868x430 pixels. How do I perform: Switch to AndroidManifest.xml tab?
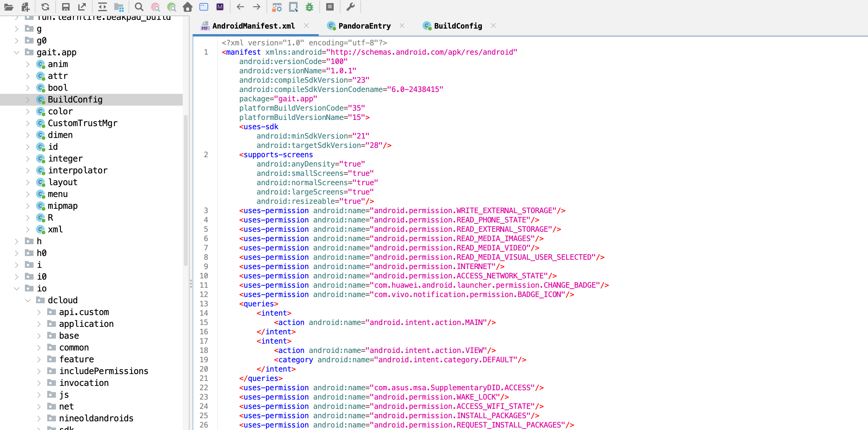pyautogui.click(x=254, y=26)
